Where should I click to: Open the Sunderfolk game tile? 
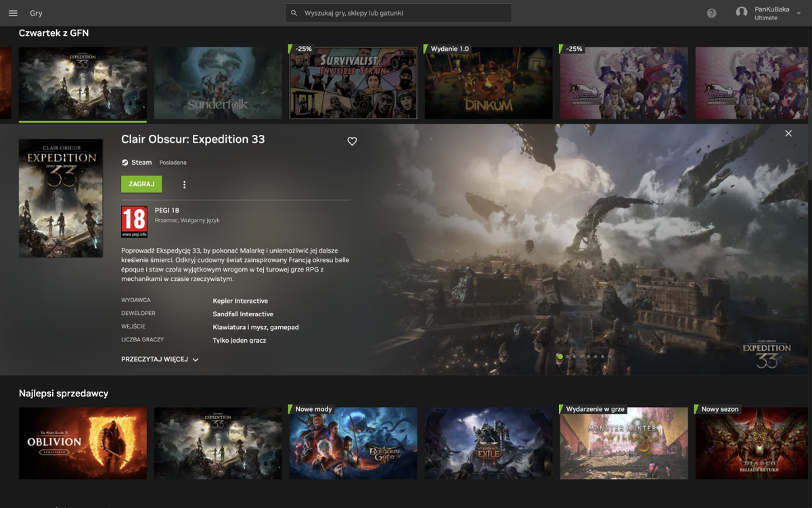tap(218, 83)
